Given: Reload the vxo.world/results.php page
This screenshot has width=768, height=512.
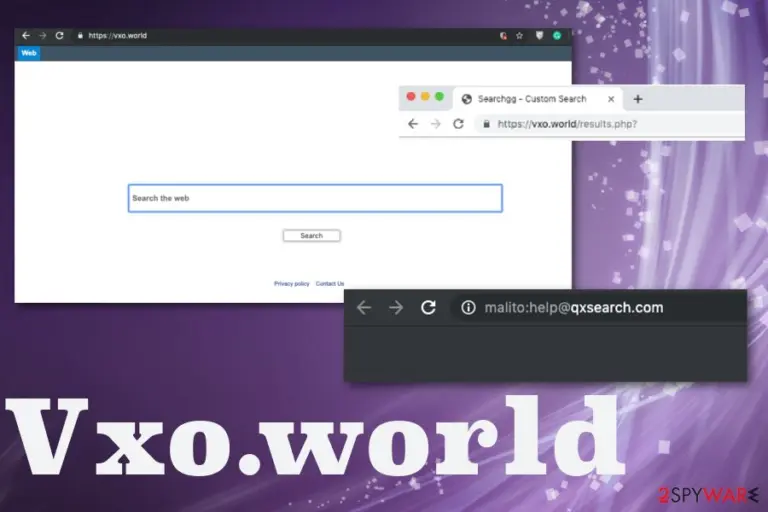Looking at the screenshot, I should tap(458, 124).
